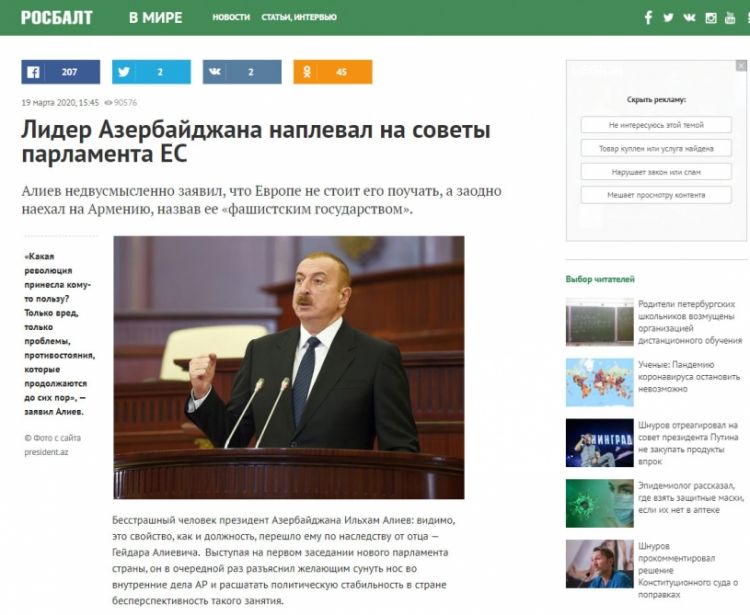Click the РОСБАЛТ logo
Viewport: 750px width, 615px height.
57,17
